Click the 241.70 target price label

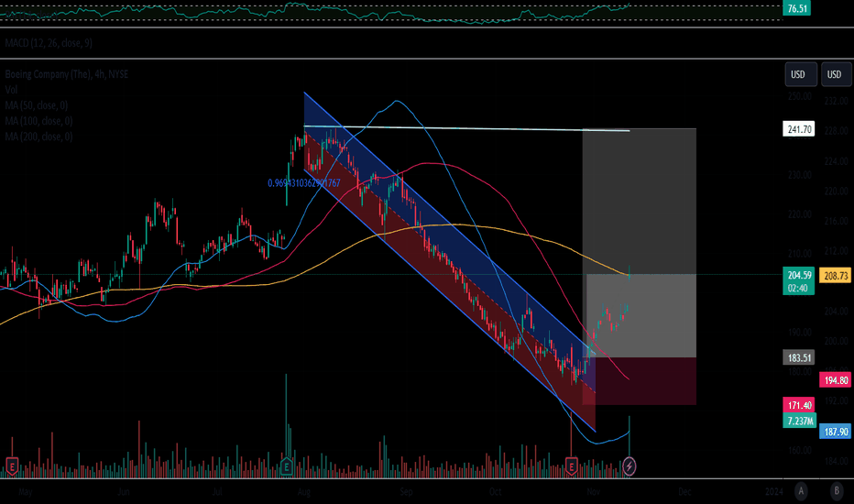click(x=799, y=129)
